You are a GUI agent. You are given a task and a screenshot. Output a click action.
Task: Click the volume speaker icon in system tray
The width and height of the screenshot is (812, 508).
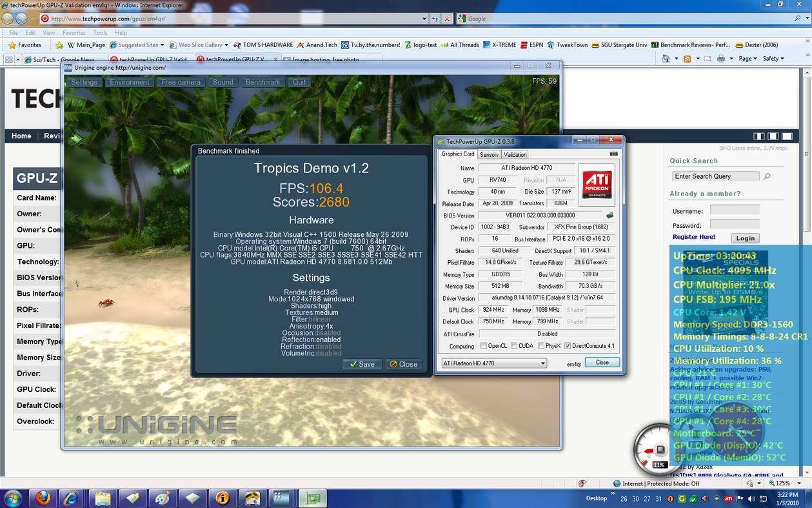pos(751,499)
